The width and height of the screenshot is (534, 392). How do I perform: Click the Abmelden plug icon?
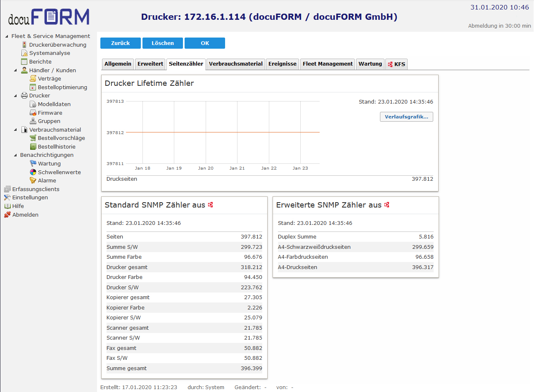(7, 215)
